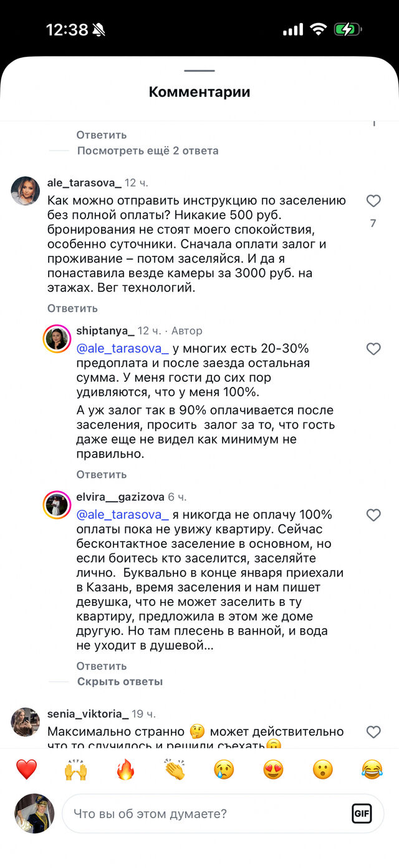Open shiptanya_'s profile picture

[56, 338]
